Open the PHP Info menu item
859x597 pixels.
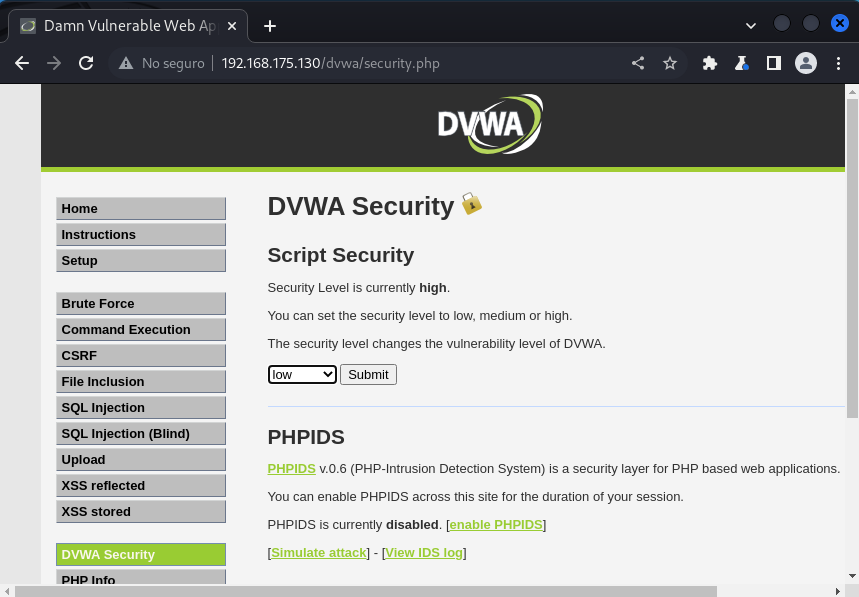point(141,577)
